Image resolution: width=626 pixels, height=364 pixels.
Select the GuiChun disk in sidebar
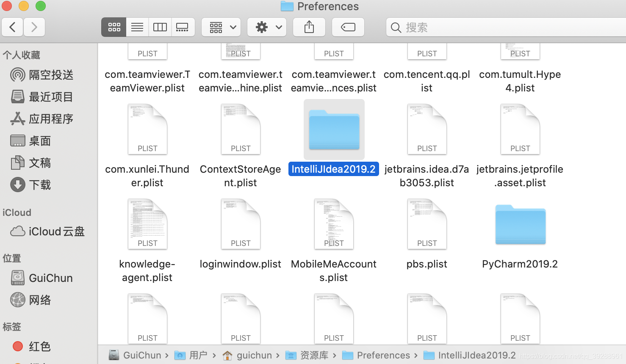point(42,278)
